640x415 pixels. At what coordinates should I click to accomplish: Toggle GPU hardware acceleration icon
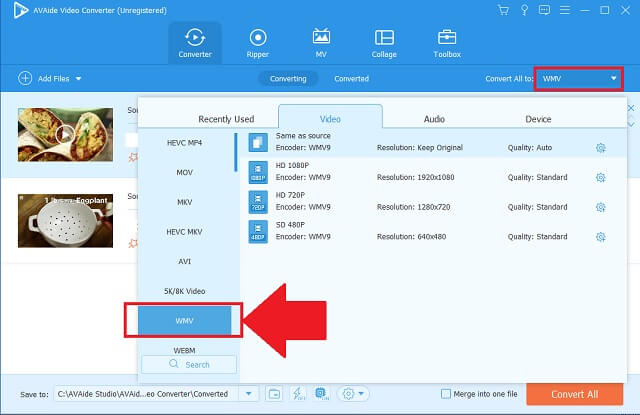(322, 394)
